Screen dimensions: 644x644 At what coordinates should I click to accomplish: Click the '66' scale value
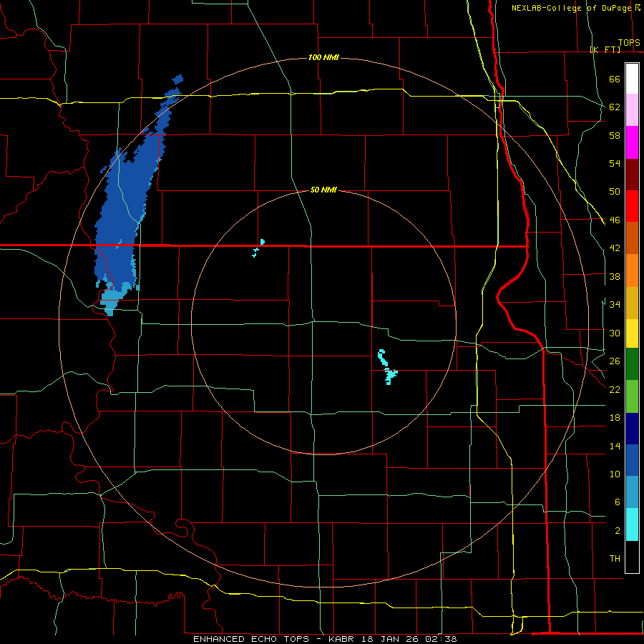point(615,79)
